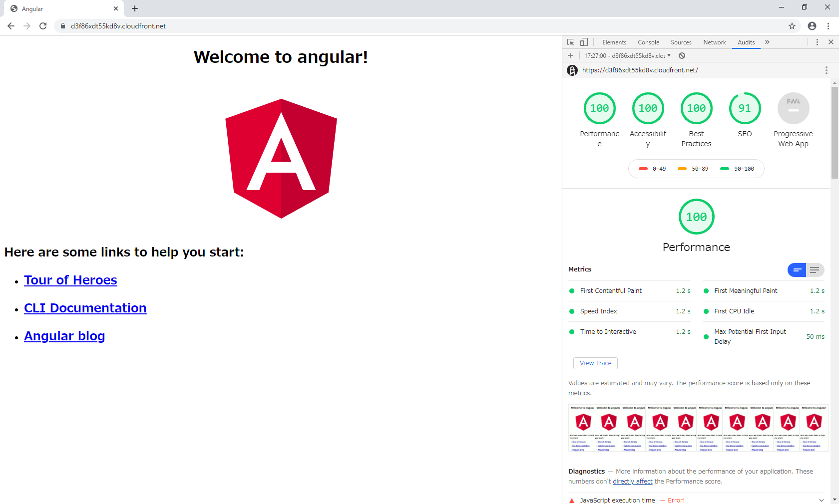The width and height of the screenshot is (839, 504).
Task: Open the audit report selector dropdown
Action: pos(628,55)
